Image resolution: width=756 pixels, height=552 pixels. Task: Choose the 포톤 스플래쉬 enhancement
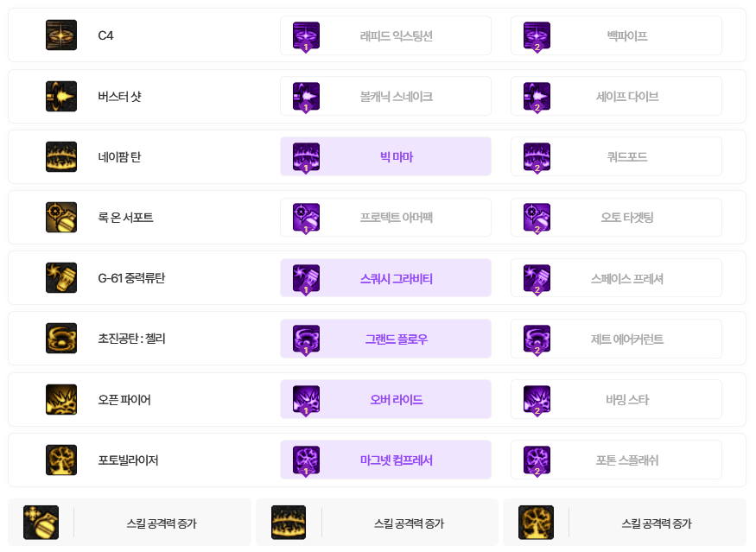[616, 460]
